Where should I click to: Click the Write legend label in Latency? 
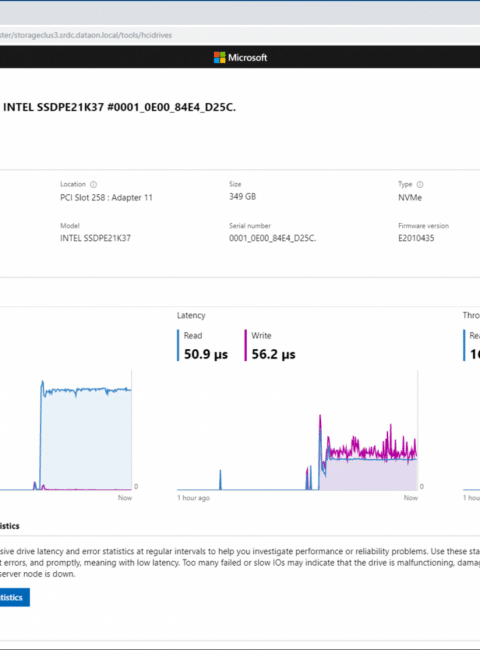[x=261, y=336]
